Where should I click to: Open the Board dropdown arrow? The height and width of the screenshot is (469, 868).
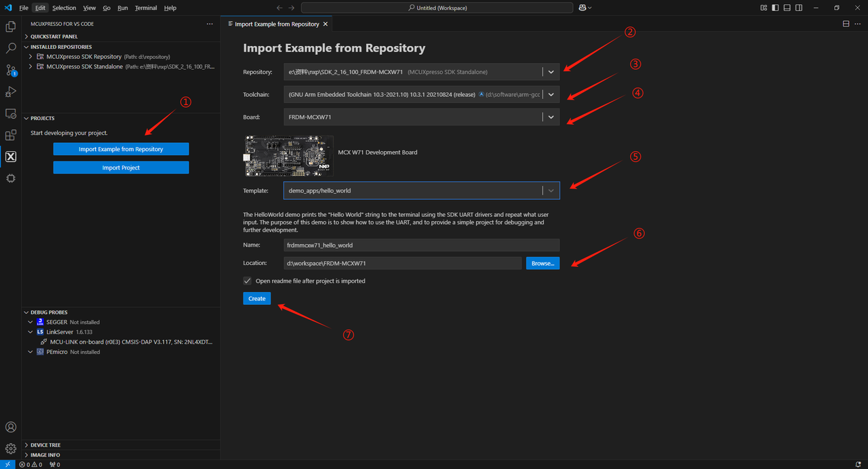point(551,117)
